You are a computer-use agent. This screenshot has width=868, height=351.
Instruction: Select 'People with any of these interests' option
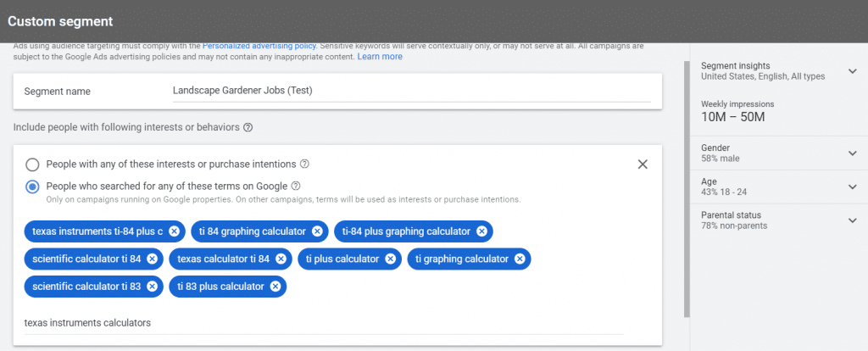tap(32, 164)
